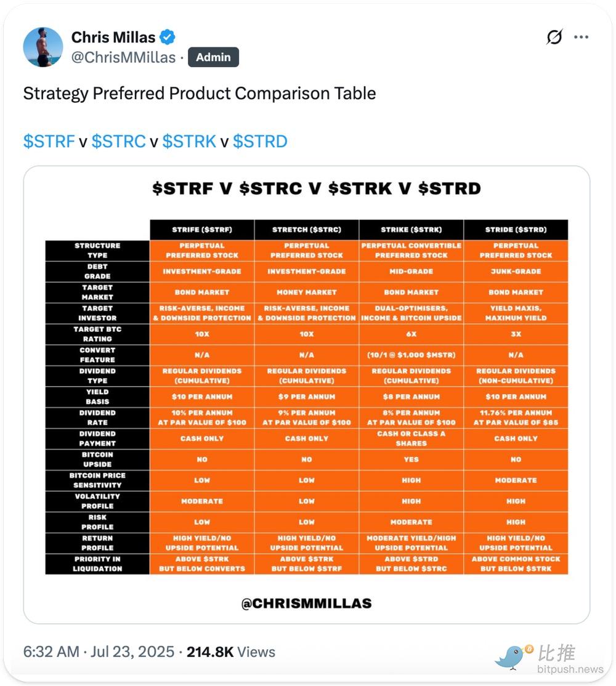
Task: Follow the $STRC cashtag link
Action: (x=118, y=141)
